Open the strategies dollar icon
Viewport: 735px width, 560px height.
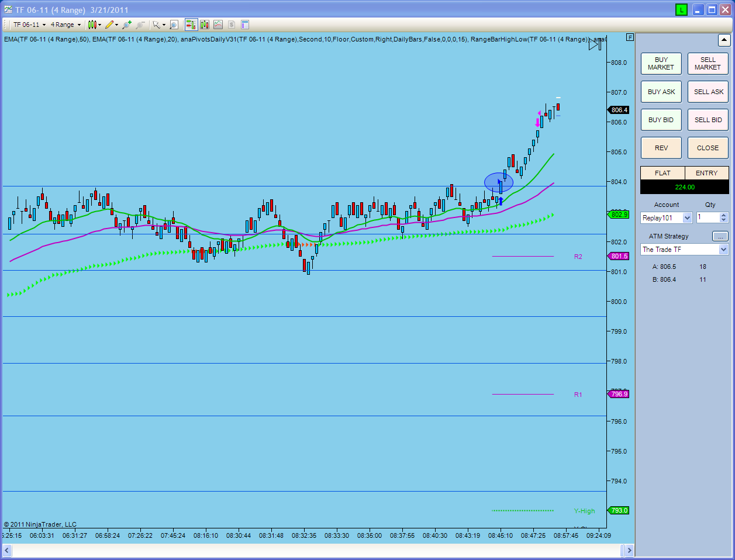pos(232,25)
